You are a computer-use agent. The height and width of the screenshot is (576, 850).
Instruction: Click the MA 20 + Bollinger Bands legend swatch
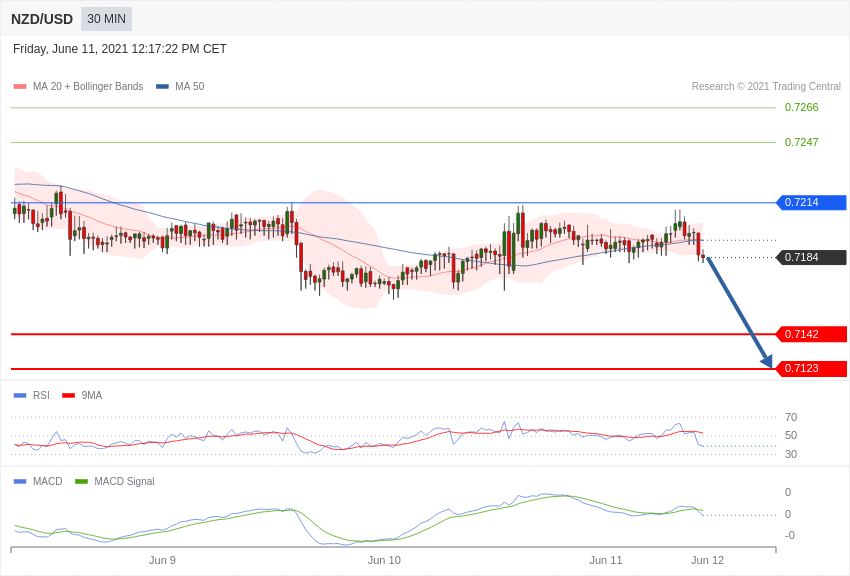[20, 86]
